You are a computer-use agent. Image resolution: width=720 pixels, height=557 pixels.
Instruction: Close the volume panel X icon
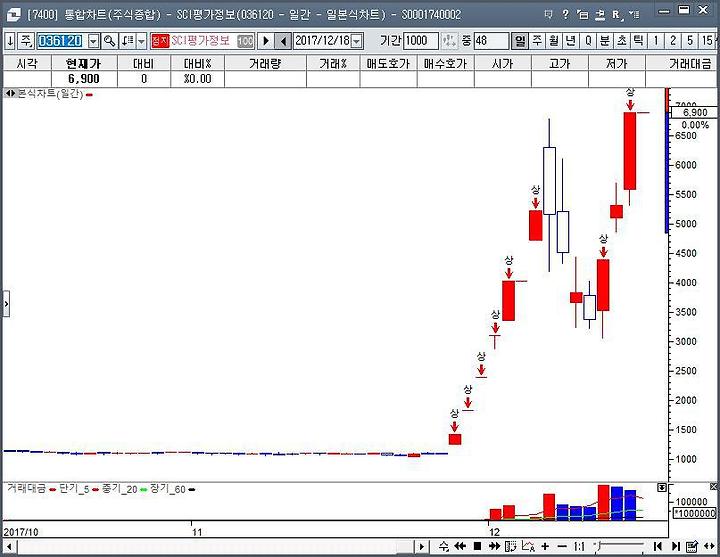pyautogui.click(x=713, y=486)
